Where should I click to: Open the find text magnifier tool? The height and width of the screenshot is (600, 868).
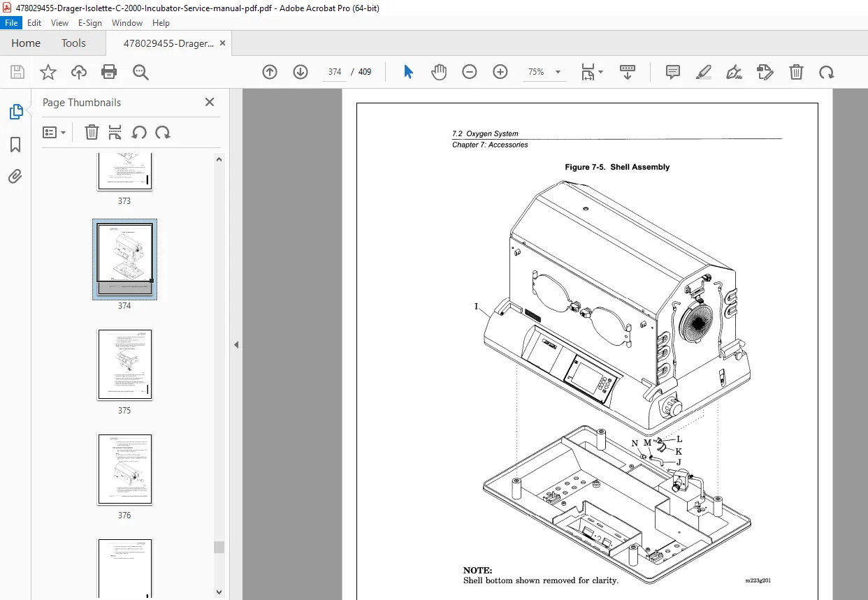tap(140, 72)
